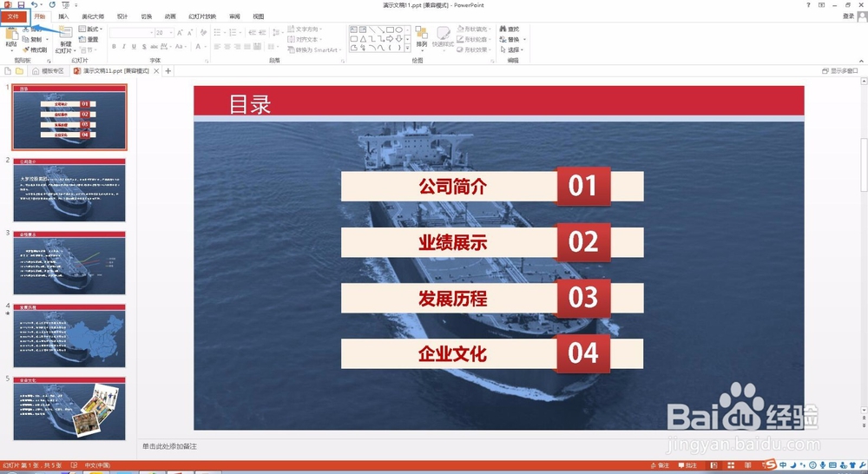Open the 幻灯片放映 (Slide Show) tab
The image size is (868, 474).
(x=202, y=16)
